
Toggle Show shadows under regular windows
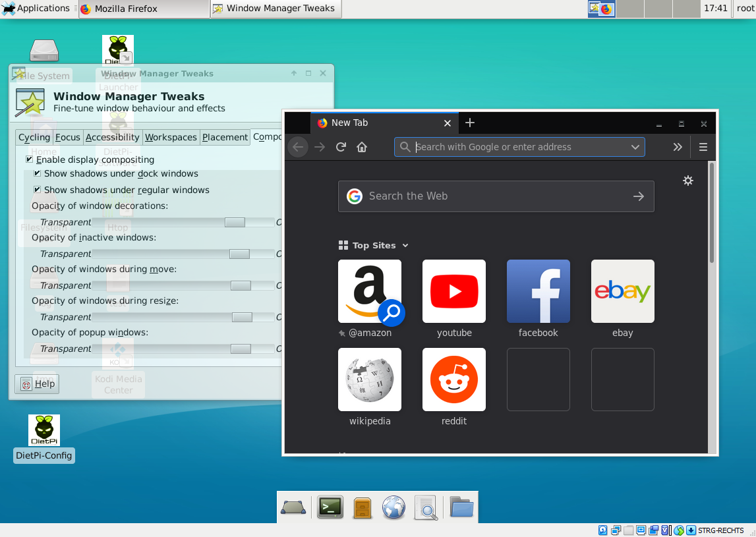[x=37, y=190]
